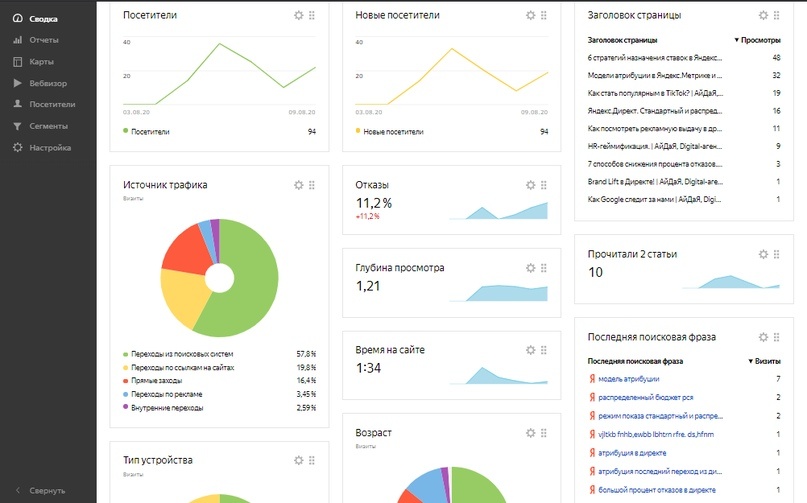Click the yellow Новые посетители legend dot
The width and height of the screenshot is (807, 503).
[x=358, y=131]
